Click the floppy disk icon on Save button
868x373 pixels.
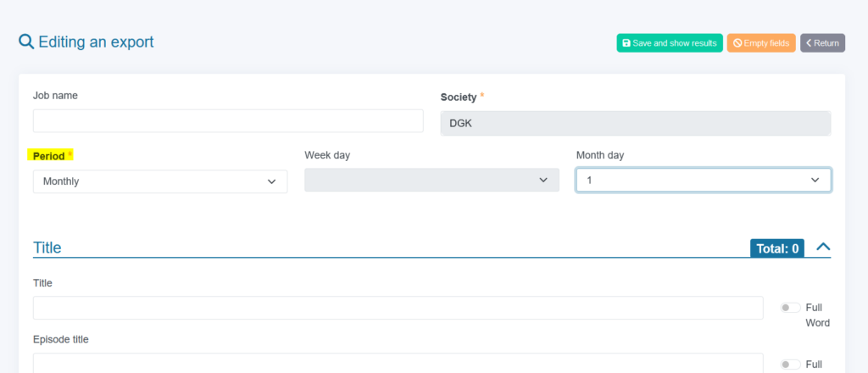[x=626, y=43]
